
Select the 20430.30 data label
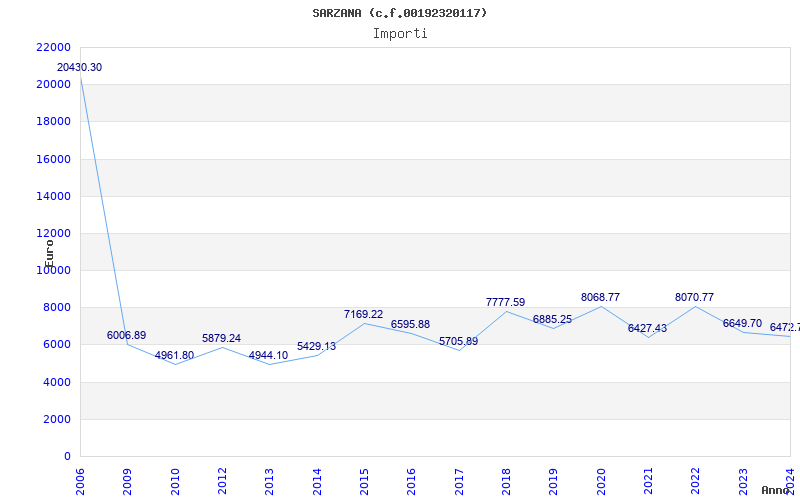[79, 67]
